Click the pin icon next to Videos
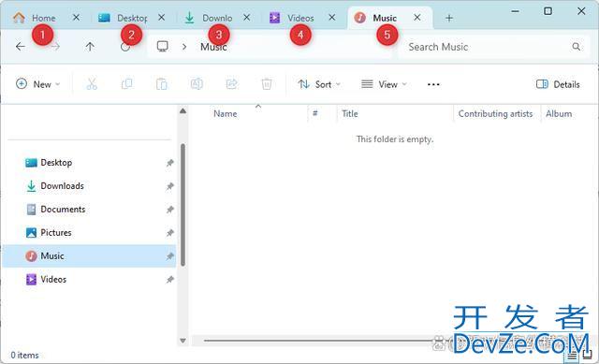599x364 pixels. [169, 280]
